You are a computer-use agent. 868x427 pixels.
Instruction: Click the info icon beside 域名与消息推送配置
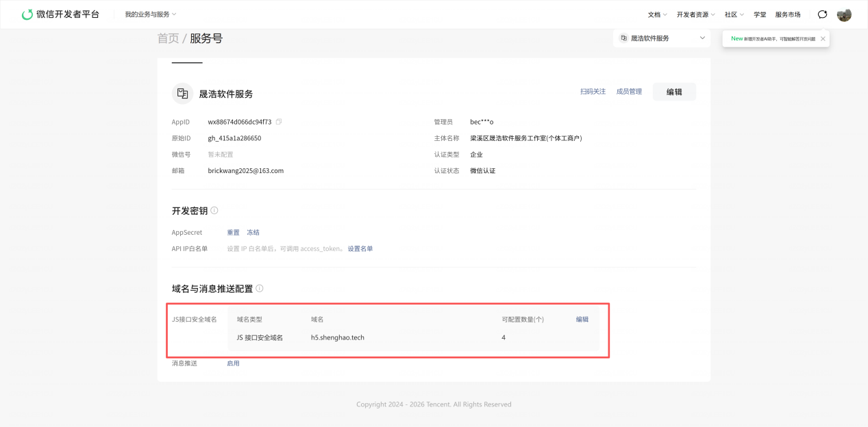pos(260,289)
